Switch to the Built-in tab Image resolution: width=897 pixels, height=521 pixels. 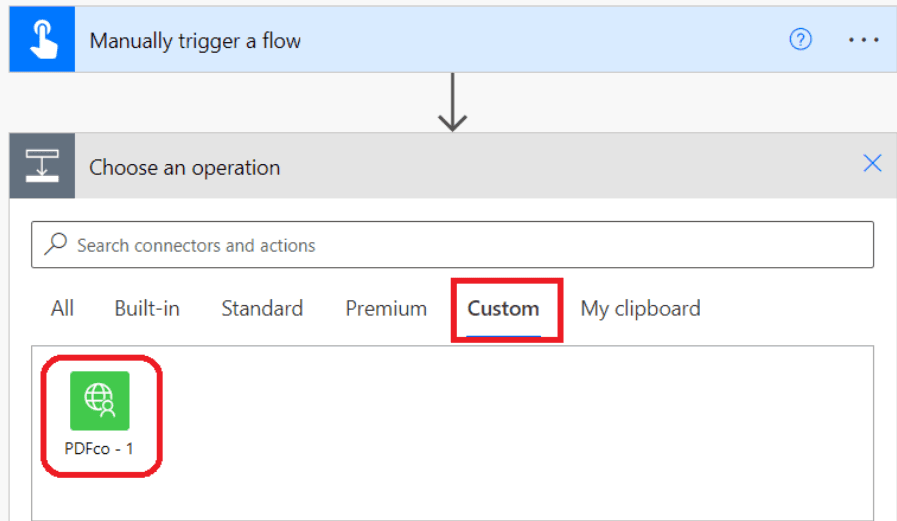147,309
